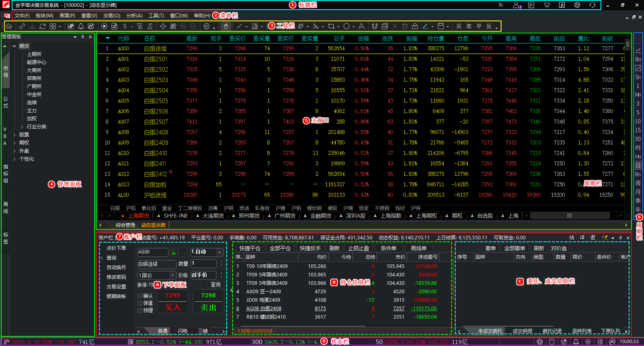Click the padlock icon in drawing toolbar
This screenshot has width=644, height=346.
coord(415,26)
